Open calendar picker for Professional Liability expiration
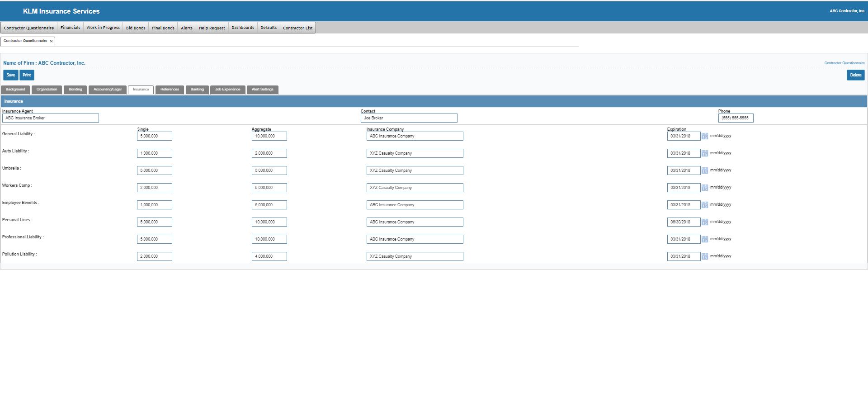The height and width of the screenshot is (393, 868). click(x=704, y=239)
